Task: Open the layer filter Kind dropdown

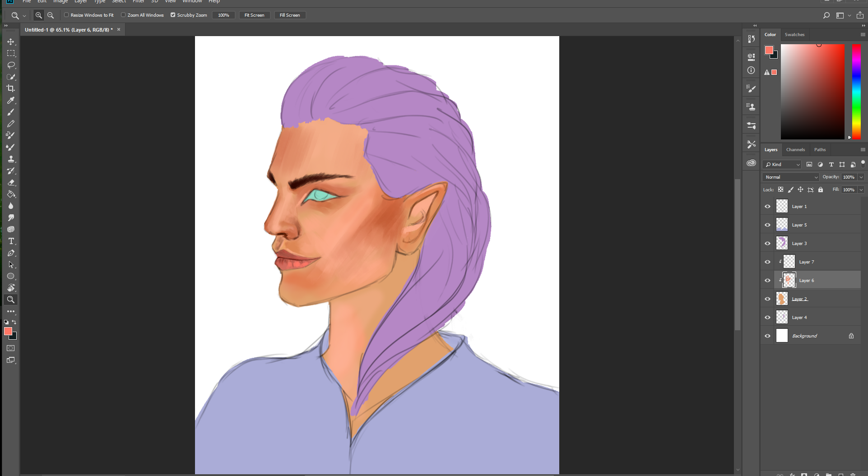Action: tap(782, 164)
